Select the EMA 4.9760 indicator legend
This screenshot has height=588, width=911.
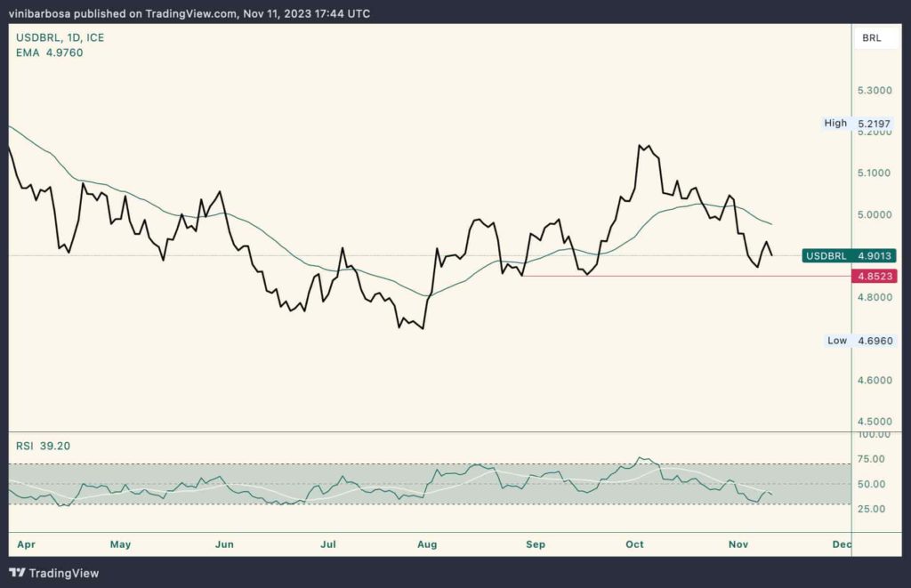click(x=50, y=52)
